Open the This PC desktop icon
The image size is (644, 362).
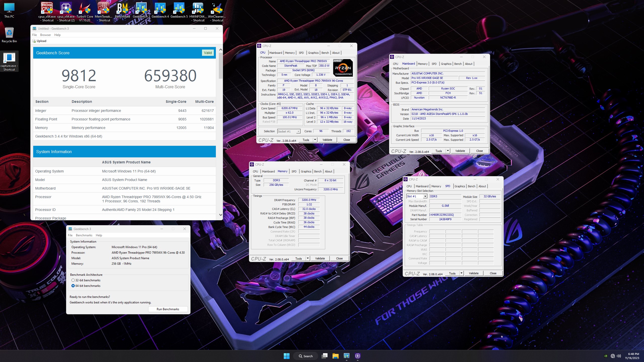[9, 11]
